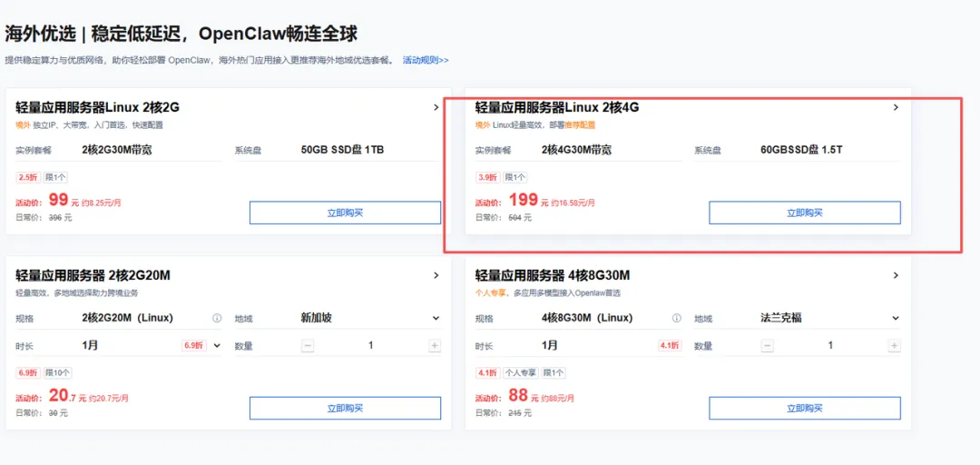980x465 pixels.
Task: Click arrow icon on Linux 2核4G card
Action: [896, 108]
